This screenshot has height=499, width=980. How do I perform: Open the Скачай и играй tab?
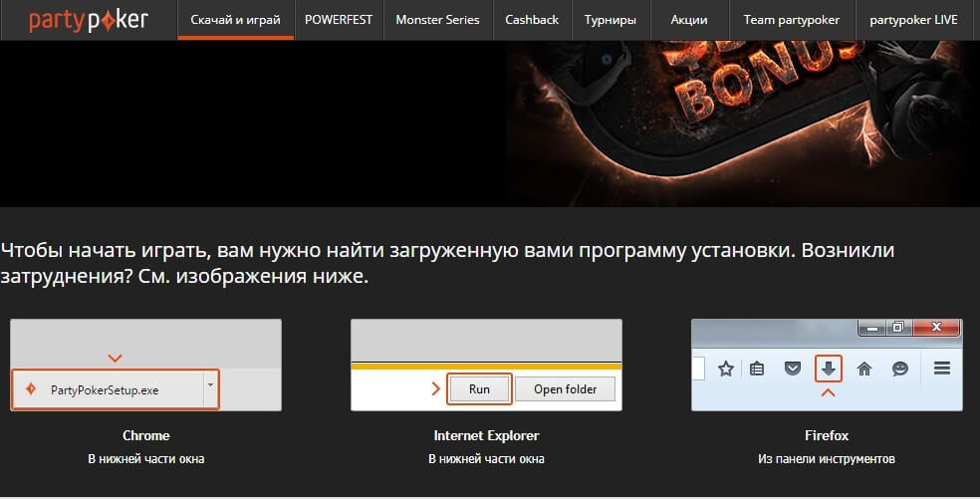pyautogui.click(x=236, y=20)
